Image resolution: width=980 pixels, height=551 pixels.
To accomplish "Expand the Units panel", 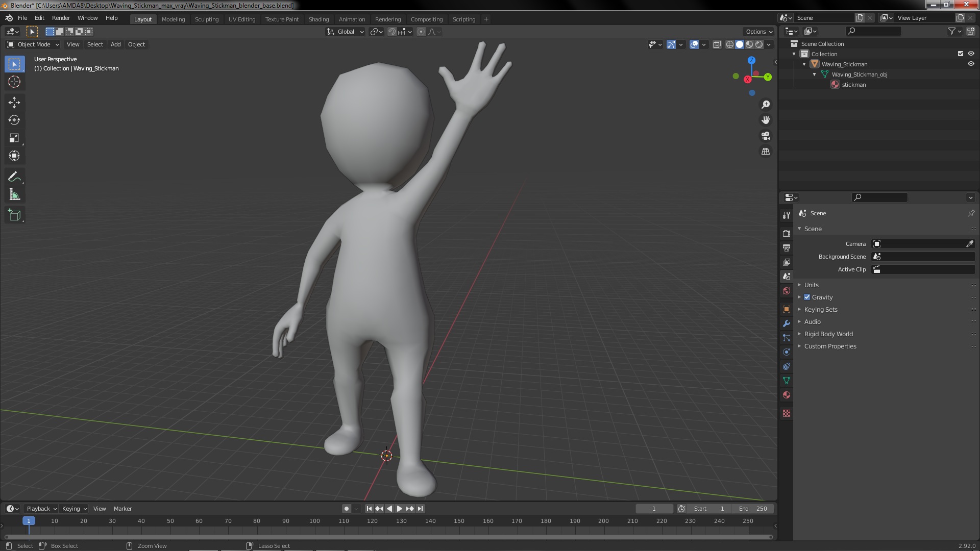I will click(x=811, y=285).
